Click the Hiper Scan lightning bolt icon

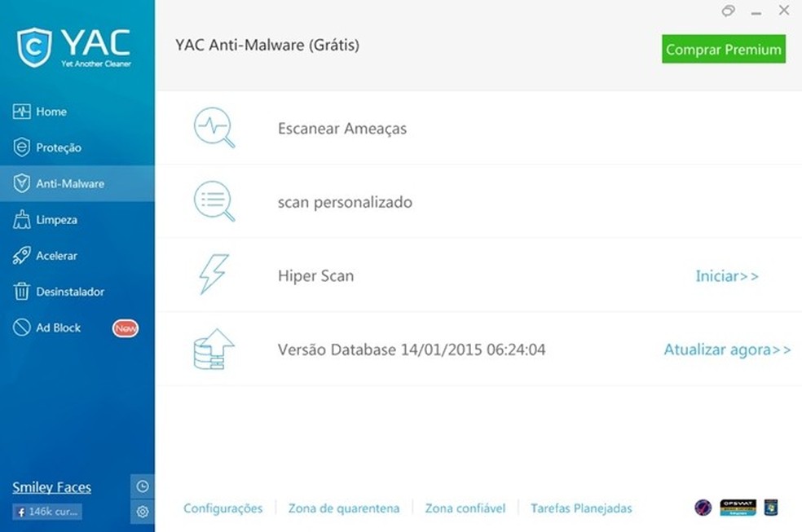(214, 275)
